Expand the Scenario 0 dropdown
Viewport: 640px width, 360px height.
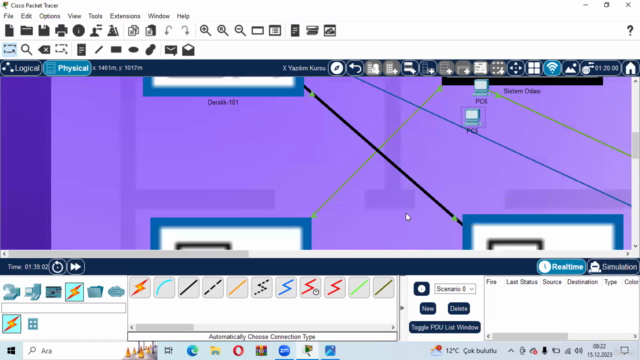455,289
